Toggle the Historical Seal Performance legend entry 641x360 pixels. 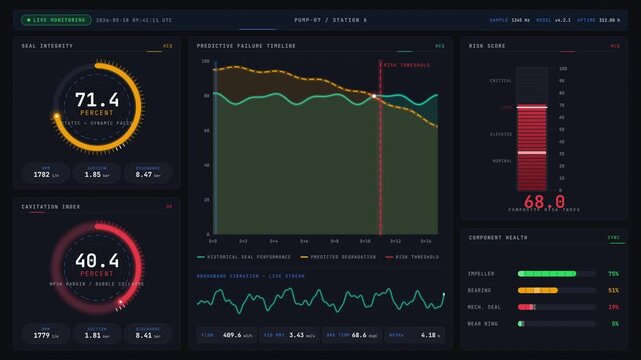coord(244,257)
